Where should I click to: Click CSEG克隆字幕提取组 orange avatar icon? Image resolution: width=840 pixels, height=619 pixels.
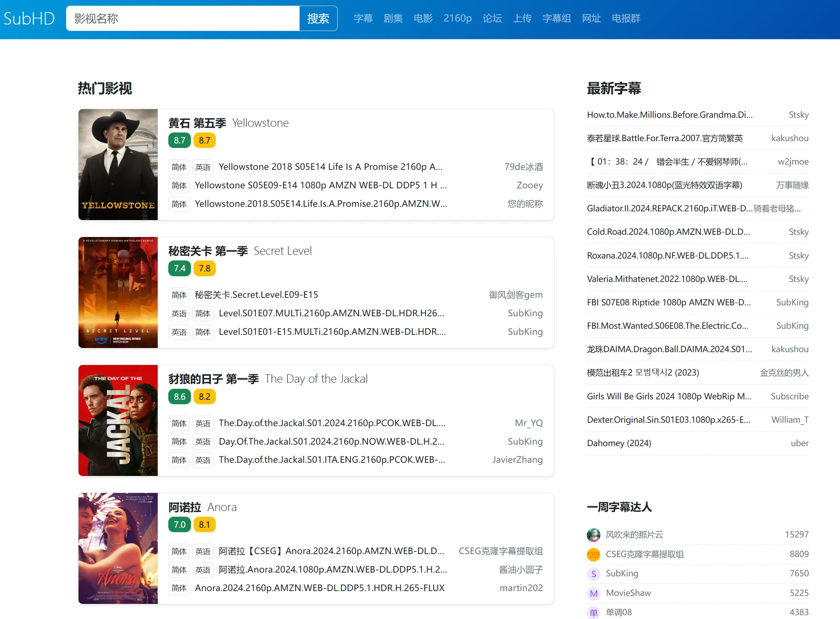[594, 554]
